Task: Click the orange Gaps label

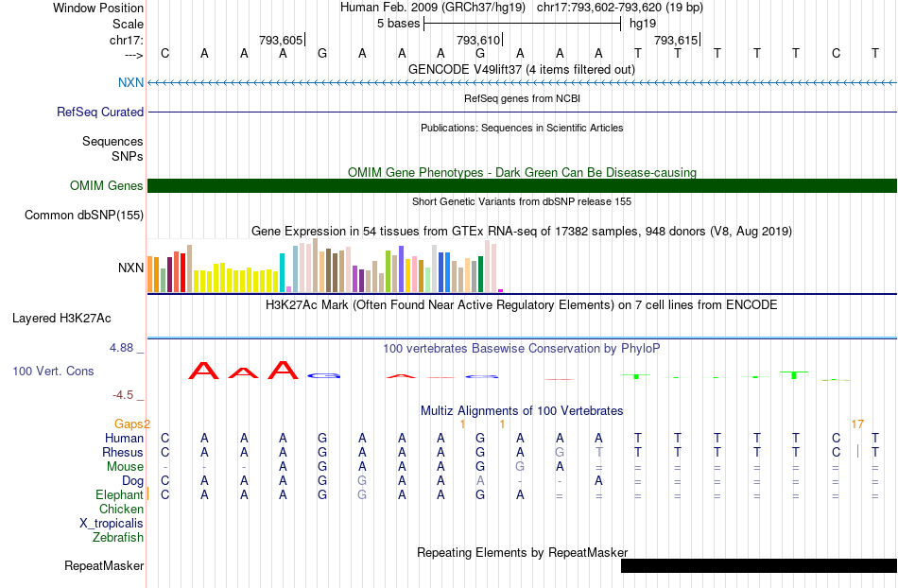Action: coord(129,424)
